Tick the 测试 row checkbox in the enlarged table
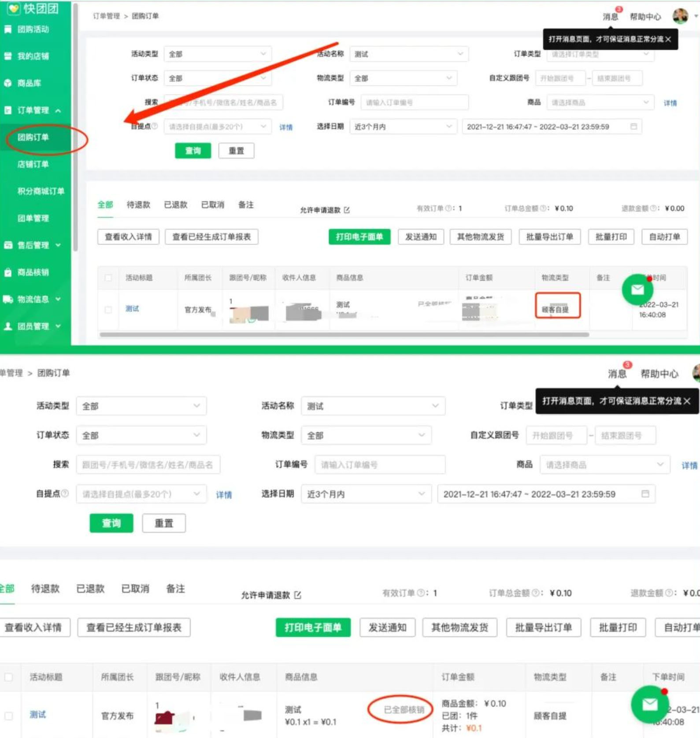The width and height of the screenshot is (700, 738). click(x=8, y=716)
